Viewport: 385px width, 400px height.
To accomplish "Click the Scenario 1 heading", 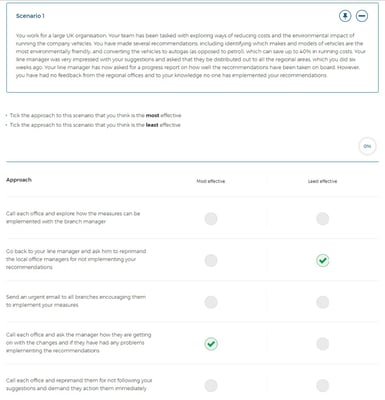I will click(x=30, y=16).
